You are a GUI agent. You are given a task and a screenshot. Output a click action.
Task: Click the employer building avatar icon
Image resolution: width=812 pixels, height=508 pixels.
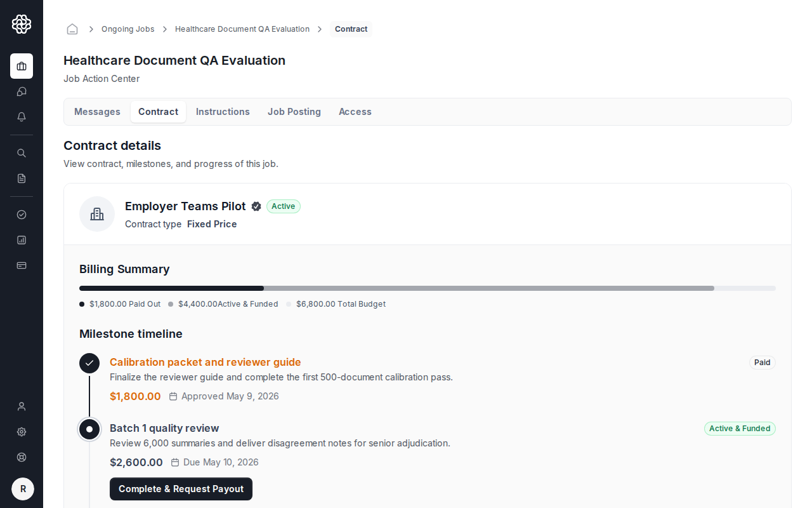pos(97,214)
